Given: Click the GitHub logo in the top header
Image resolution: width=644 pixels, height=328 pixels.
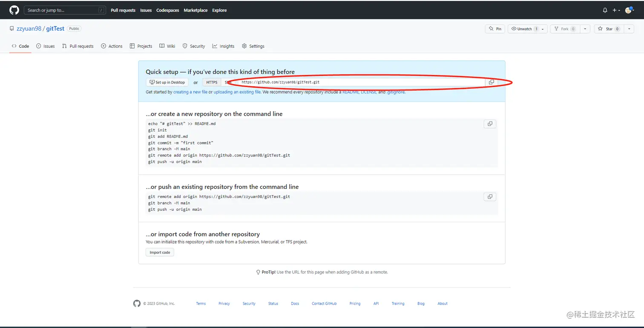Looking at the screenshot, I should [14, 10].
